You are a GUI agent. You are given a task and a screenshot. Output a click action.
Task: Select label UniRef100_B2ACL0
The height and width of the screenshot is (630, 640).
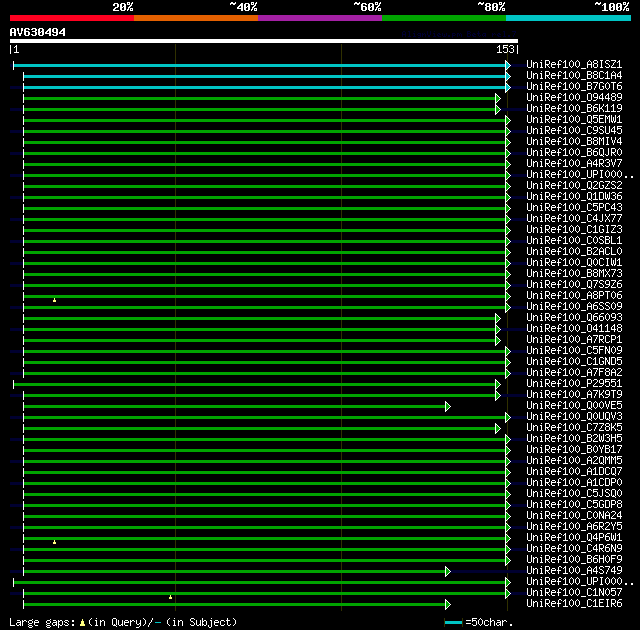pyautogui.click(x=574, y=252)
